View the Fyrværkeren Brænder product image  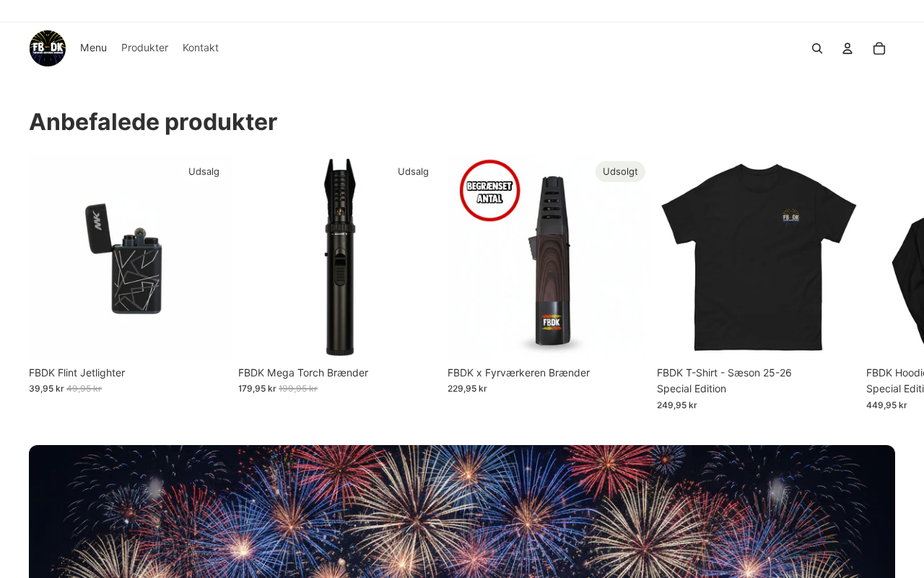coord(549,258)
